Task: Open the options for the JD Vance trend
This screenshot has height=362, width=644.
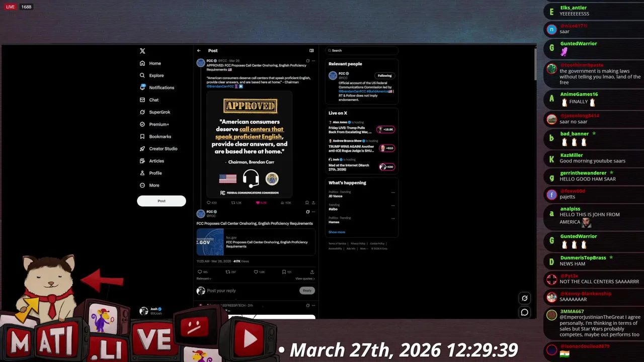Action: click(x=393, y=192)
